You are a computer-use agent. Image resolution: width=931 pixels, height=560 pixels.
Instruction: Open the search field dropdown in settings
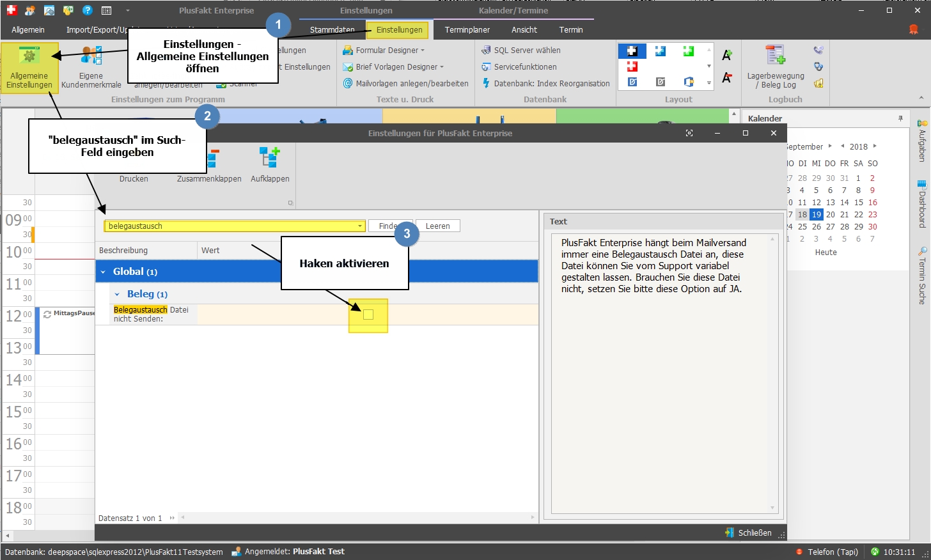click(361, 226)
